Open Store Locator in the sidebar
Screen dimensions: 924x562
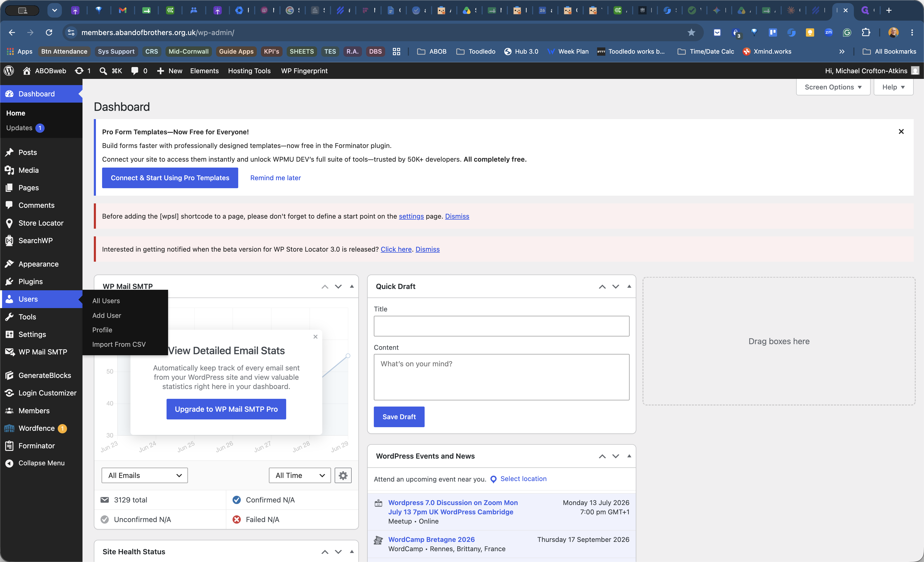(41, 223)
